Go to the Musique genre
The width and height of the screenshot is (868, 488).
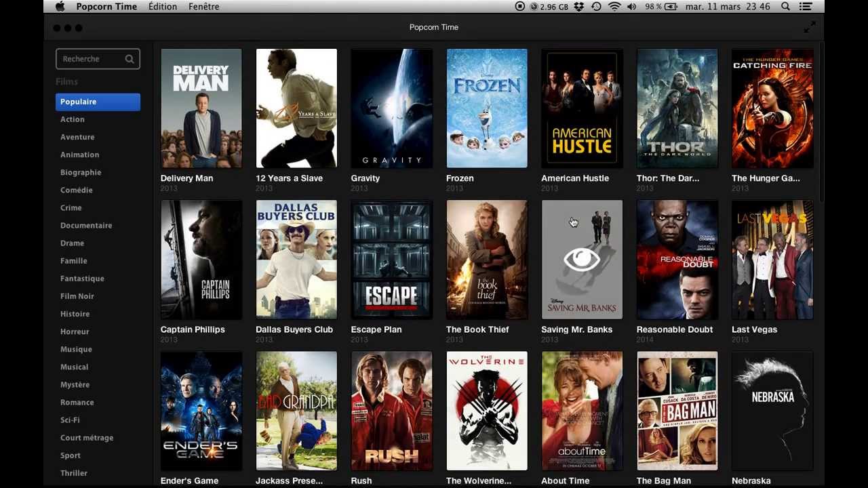tap(76, 349)
